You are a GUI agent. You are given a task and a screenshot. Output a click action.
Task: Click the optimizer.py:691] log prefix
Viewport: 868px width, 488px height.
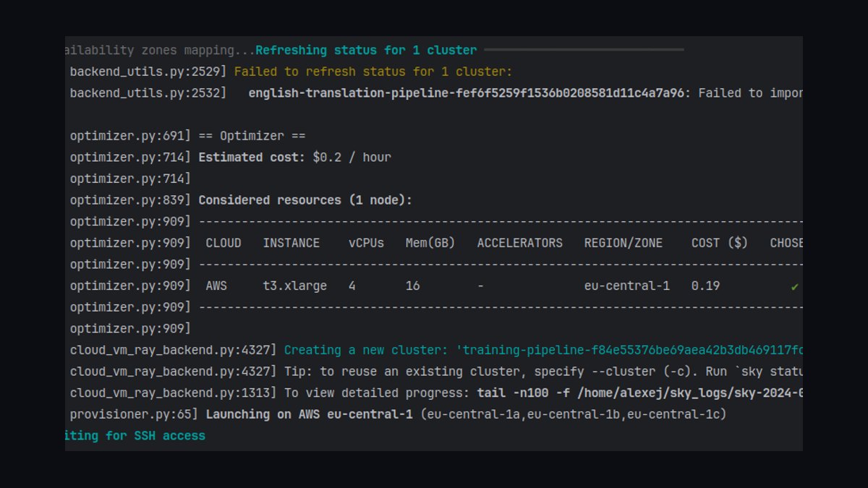[130, 136]
